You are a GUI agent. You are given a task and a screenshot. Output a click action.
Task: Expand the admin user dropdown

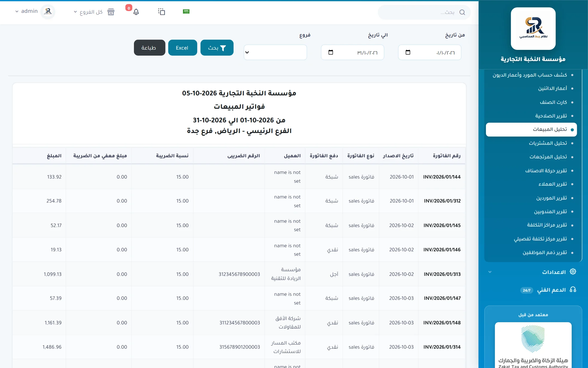(26, 11)
